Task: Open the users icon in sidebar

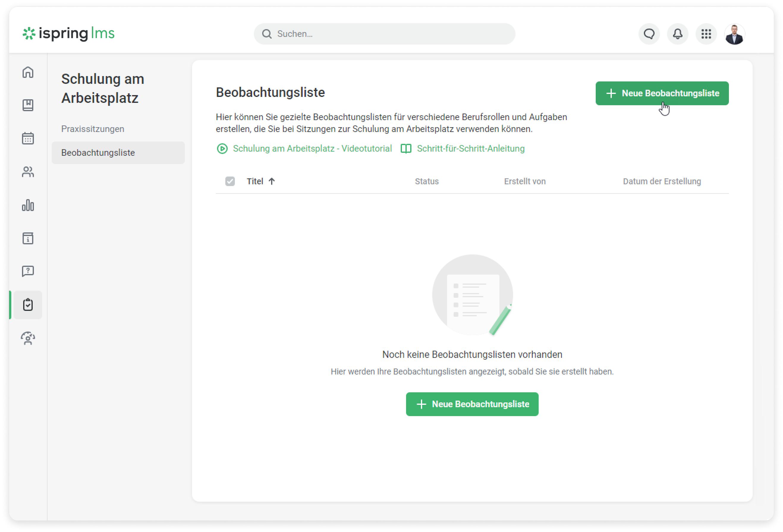Action: pyautogui.click(x=28, y=172)
